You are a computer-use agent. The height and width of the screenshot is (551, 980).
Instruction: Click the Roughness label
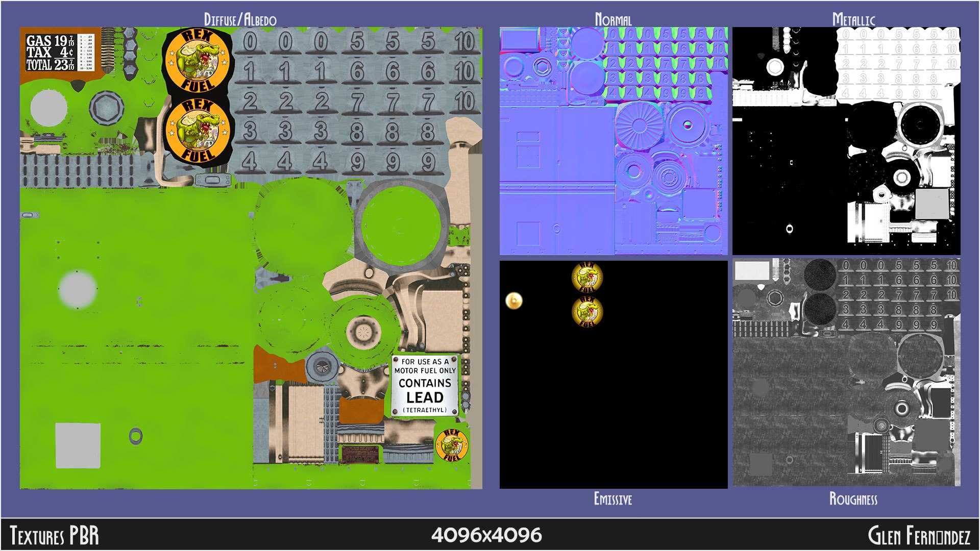853,498
